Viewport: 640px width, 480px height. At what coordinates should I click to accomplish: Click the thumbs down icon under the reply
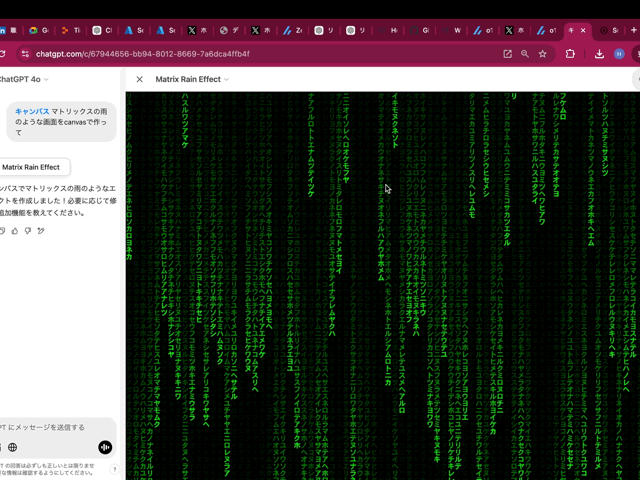(28, 231)
